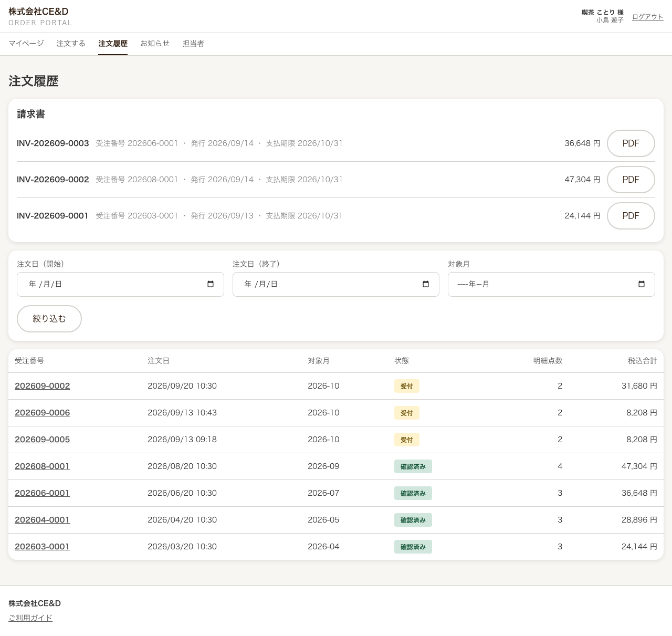This screenshot has height=636, width=672.
Task: Open the ご利用ガイド link
Action: 30,618
